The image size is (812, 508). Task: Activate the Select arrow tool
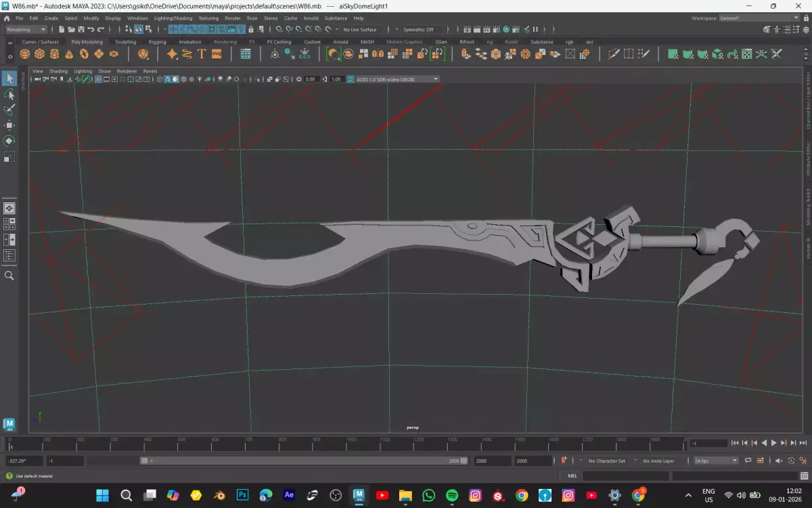[x=9, y=79]
